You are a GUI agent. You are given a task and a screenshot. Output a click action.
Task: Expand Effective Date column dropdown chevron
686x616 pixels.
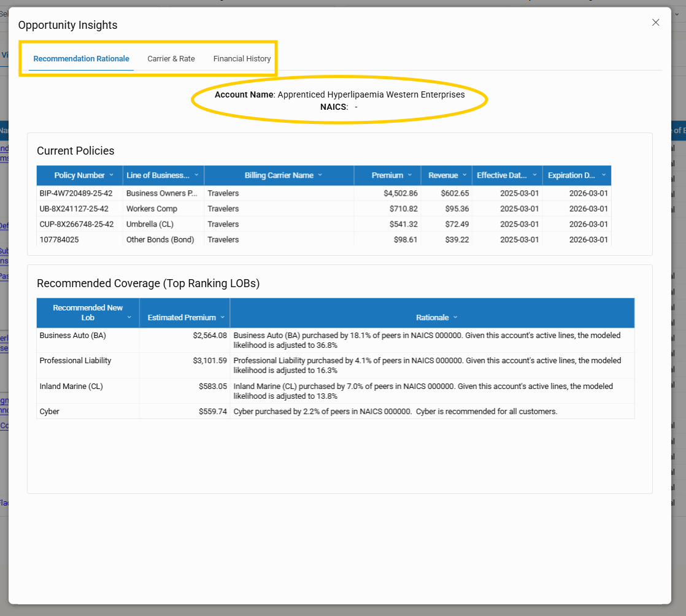(x=534, y=175)
